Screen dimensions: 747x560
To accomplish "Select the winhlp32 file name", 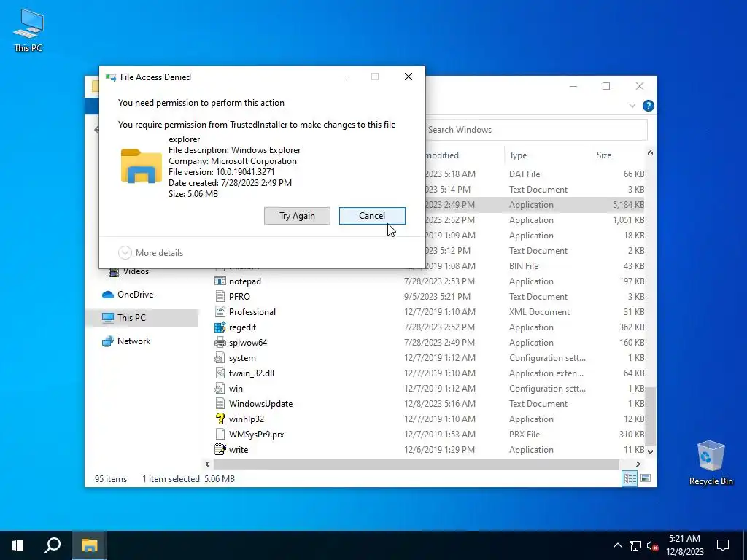I will pos(247,419).
